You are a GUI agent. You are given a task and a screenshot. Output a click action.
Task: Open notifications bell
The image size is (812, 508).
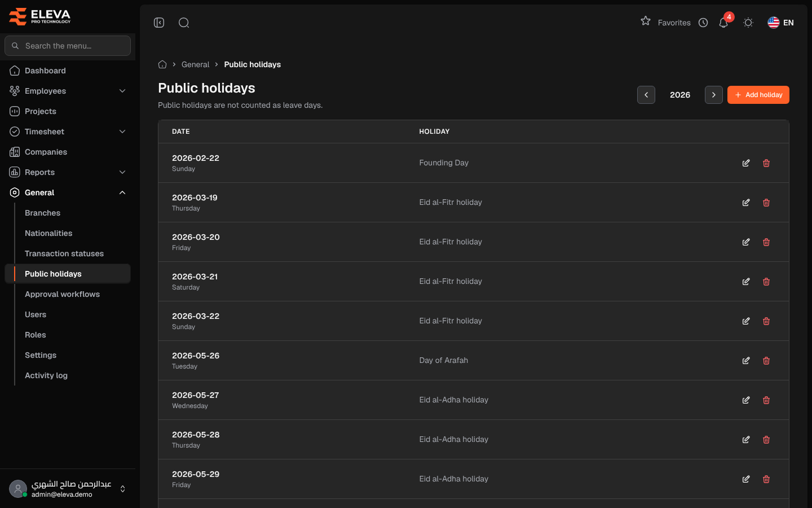pyautogui.click(x=723, y=23)
